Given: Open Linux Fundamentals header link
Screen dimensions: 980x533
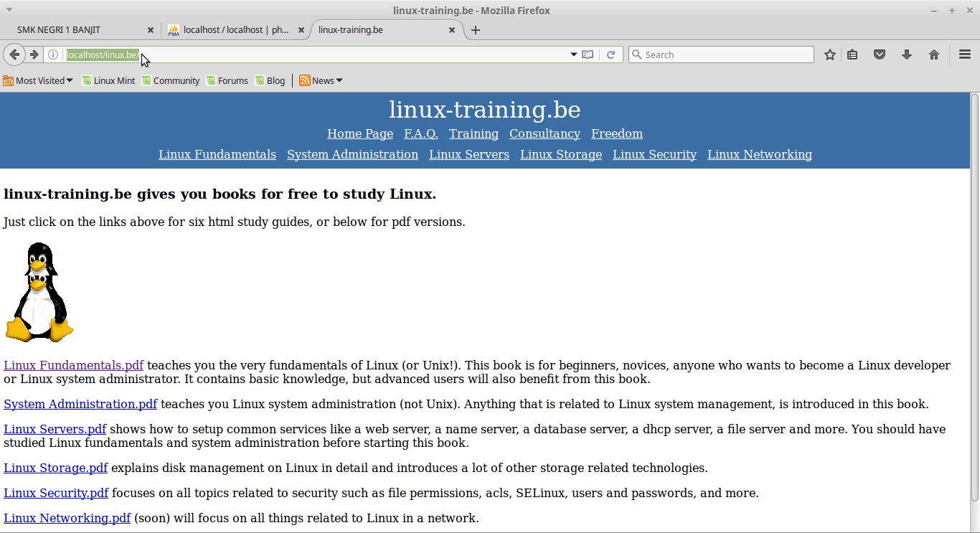Looking at the screenshot, I should pos(217,154).
